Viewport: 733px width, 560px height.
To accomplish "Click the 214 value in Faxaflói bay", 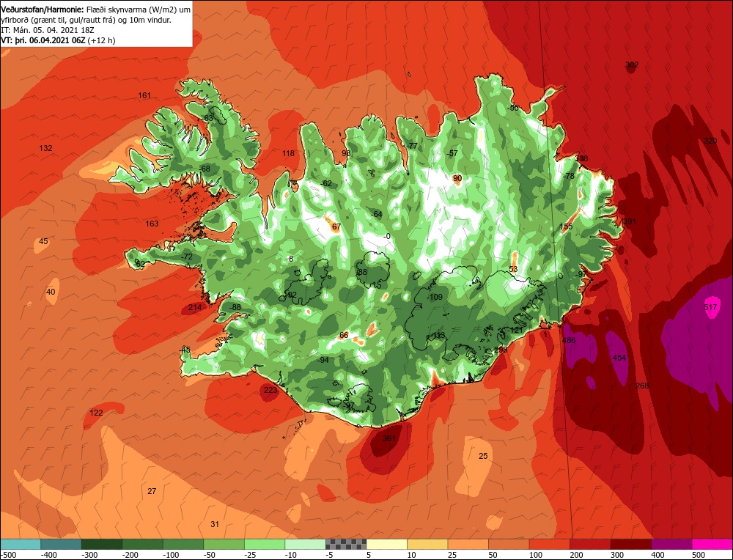I will tap(195, 307).
